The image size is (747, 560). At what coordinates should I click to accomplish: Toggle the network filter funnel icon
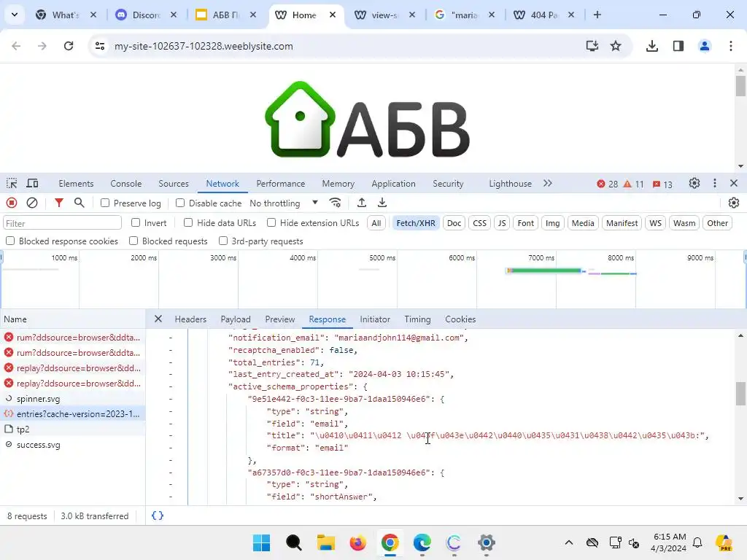point(58,203)
